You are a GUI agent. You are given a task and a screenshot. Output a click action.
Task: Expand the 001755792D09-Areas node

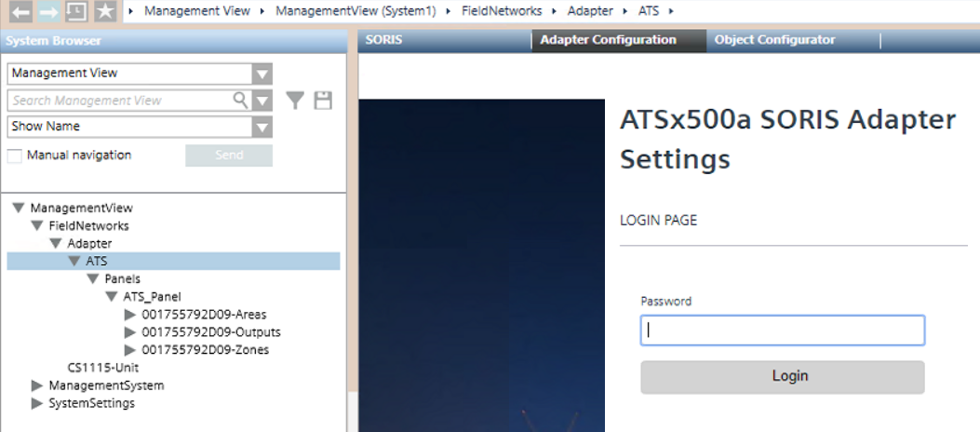pos(130,315)
